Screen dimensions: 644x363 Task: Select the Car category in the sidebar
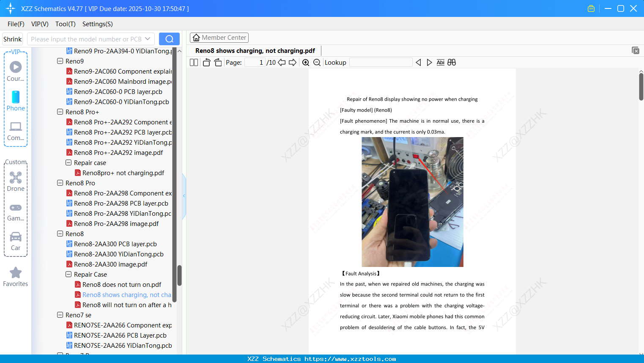(16, 241)
